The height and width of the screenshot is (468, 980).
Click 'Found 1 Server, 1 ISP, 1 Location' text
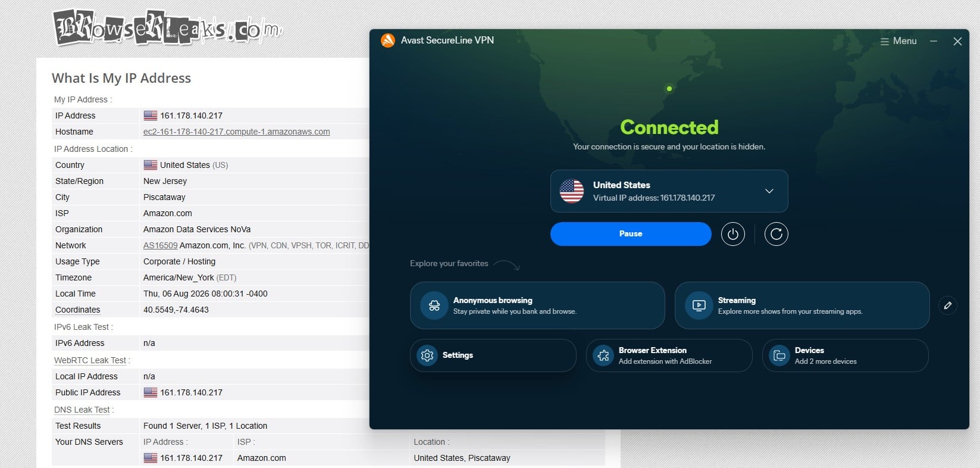[x=205, y=426]
